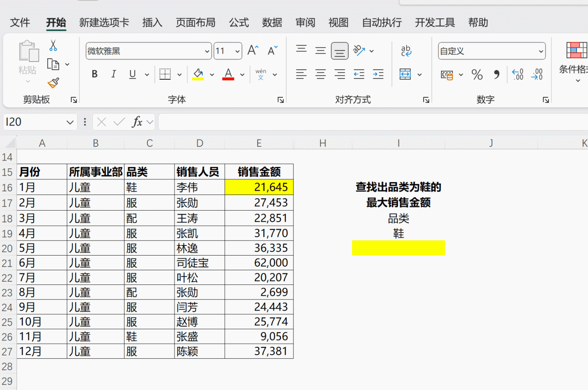
Task: Open the 字体 group dialog launcher
Action: [281, 100]
